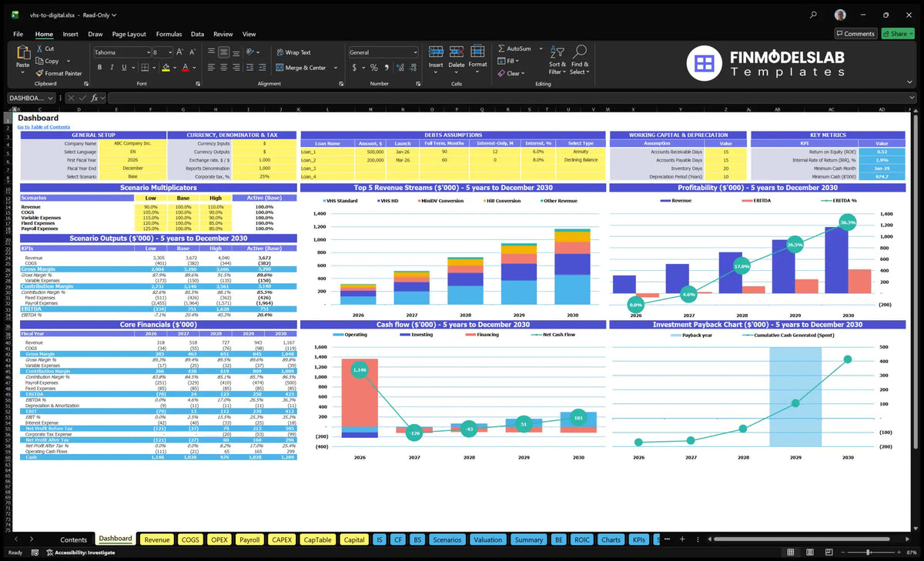
Task: Click the Center text alignment icon
Action: [x=224, y=68]
